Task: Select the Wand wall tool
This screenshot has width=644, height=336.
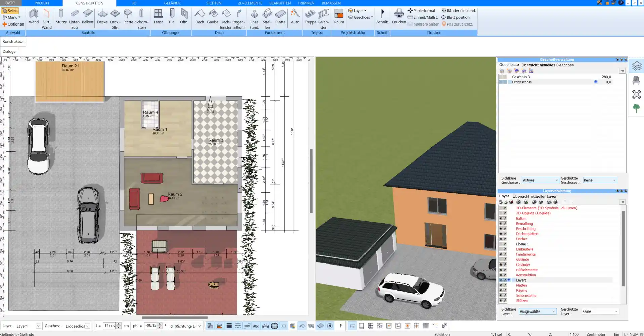Action: (34, 17)
